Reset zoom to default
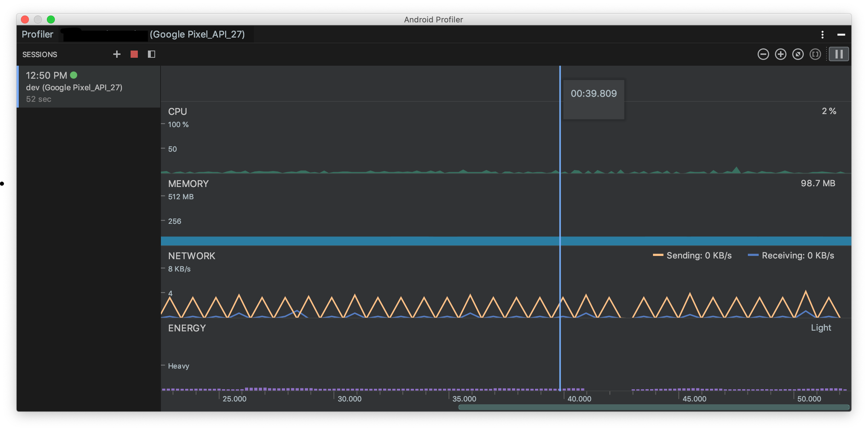 798,54
